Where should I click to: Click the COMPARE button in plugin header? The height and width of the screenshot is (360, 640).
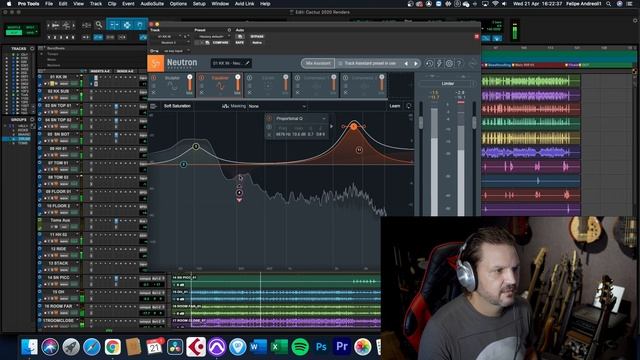click(x=220, y=42)
